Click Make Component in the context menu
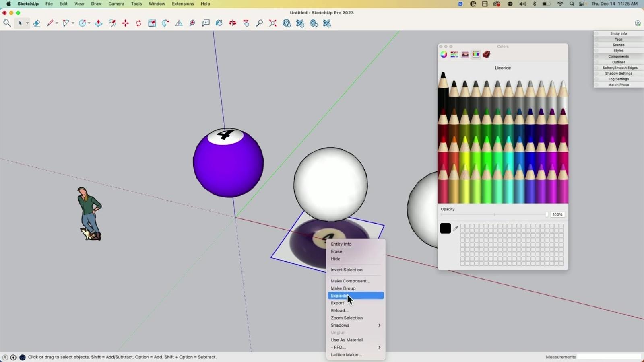Image resolution: width=644 pixels, height=362 pixels. (x=350, y=281)
